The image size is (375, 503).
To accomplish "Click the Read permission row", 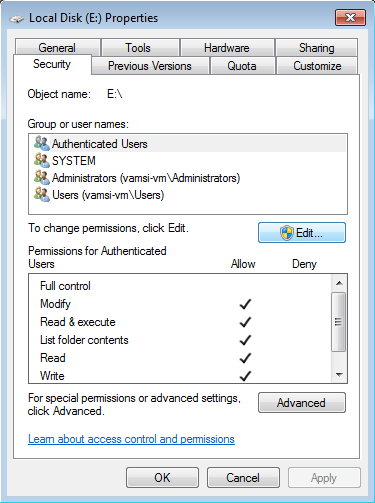I will click(x=180, y=358).
